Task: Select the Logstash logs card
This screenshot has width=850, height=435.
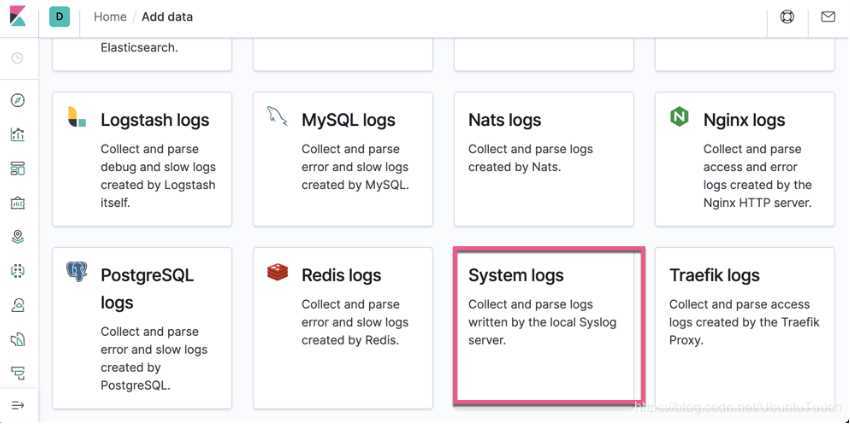Action: coord(142,159)
